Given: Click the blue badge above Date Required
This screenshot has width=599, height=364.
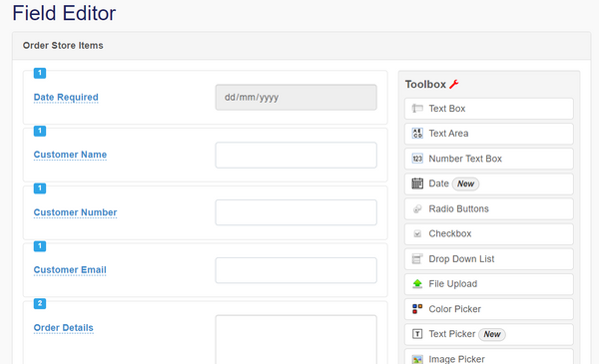Looking at the screenshot, I should (40, 73).
